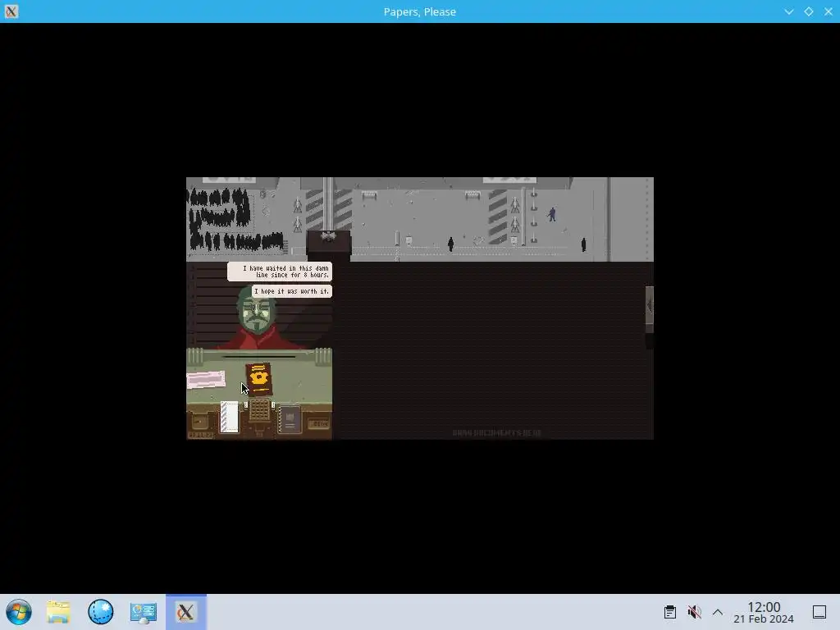Select the Papers, Please taskbar entry
840x630 pixels.
pyautogui.click(x=186, y=612)
